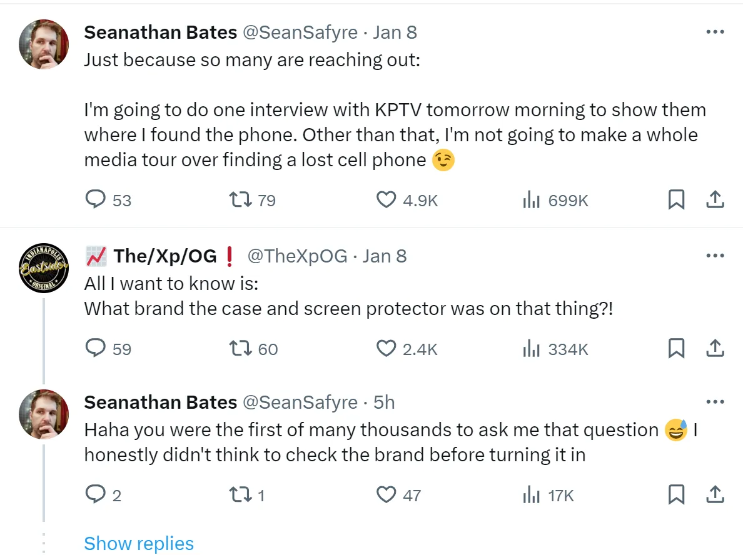Open more options on The/Xp/OG's tweet
The width and height of the screenshot is (743, 560).
(x=714, y=256)
